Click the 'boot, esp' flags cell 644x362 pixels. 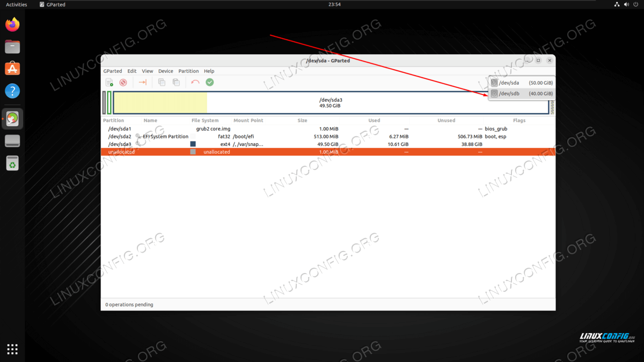(495, 137)
